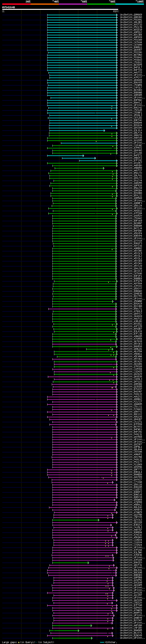
Task: Select the cyan segment of identity scale
Action: click(x=130, y=4)
